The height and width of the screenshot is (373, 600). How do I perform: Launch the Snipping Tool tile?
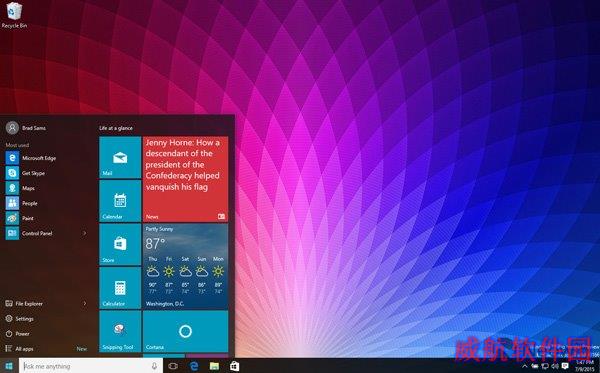[x=120, y=331]
